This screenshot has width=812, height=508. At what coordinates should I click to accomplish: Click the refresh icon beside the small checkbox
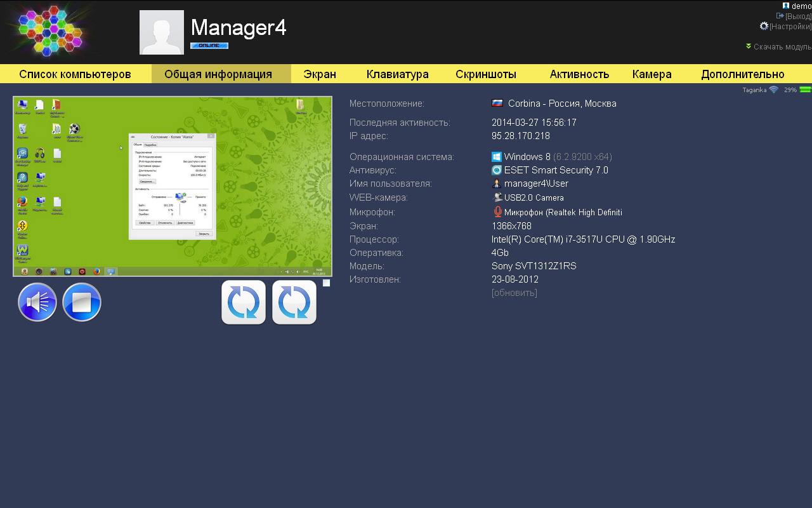pyautogui.click(x=294, y=302)
